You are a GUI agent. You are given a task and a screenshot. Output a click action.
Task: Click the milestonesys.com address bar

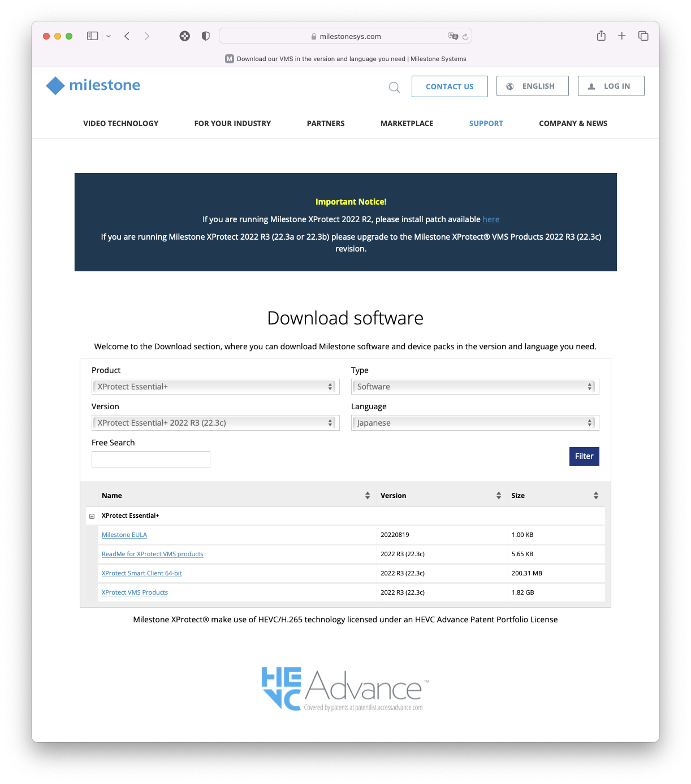coord(345,36)
